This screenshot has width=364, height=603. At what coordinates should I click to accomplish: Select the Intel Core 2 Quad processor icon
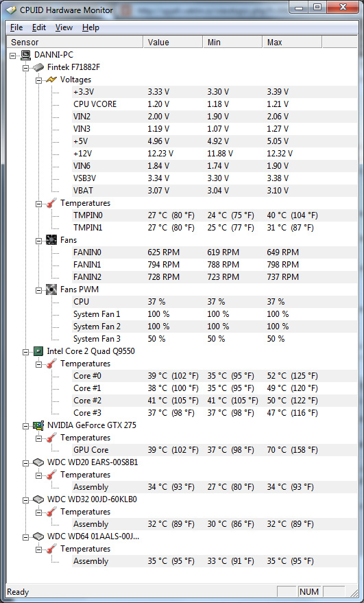(38, 351)
